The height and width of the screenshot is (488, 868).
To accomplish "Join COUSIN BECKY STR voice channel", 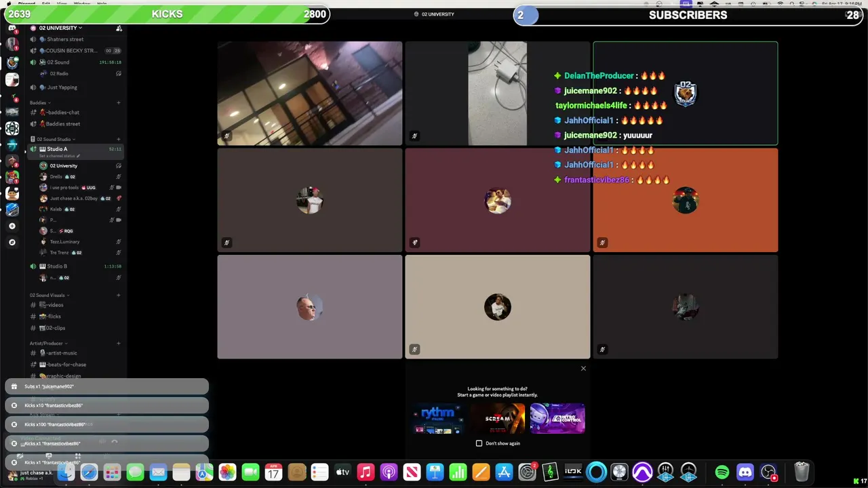I will tap(75, 51).
